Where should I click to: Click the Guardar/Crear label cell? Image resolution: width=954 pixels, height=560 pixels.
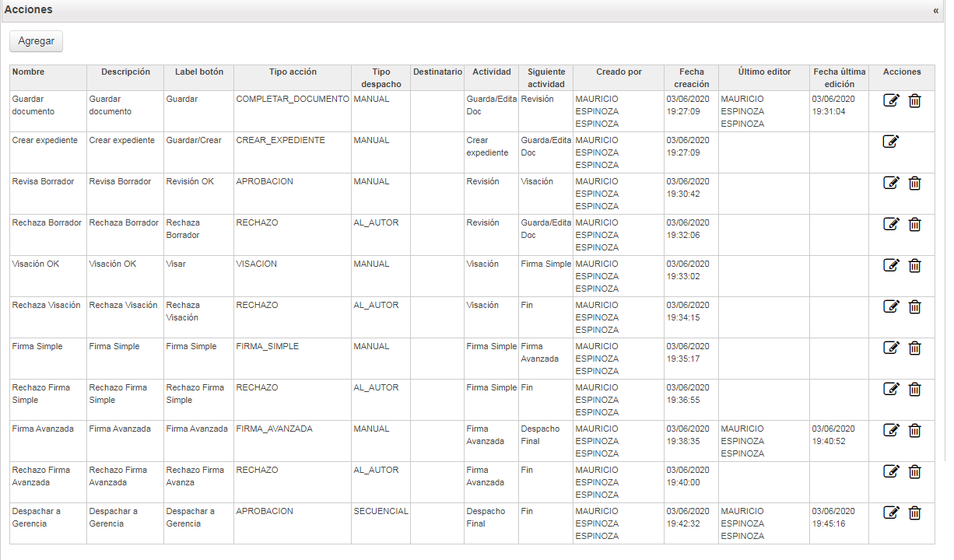pyautogui.click(x=198, y=152)
